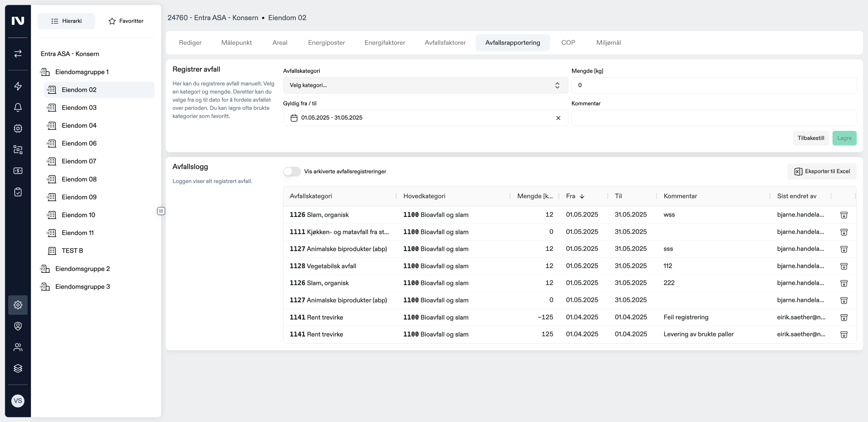Image resolution: width=868 pixels, height=422 pixels.
Task: Click the lightning bolt energy icon in sidebar
Action: 18,86
